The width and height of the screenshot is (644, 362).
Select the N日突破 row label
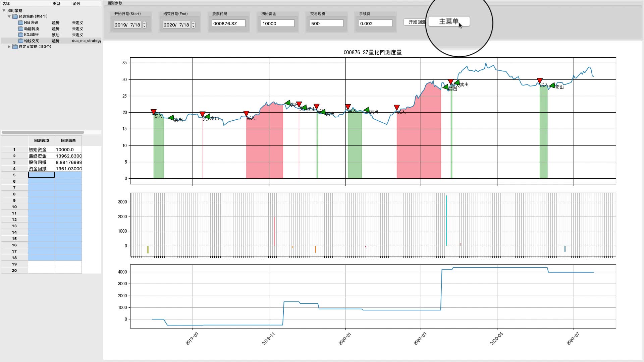tap(31, 22)
